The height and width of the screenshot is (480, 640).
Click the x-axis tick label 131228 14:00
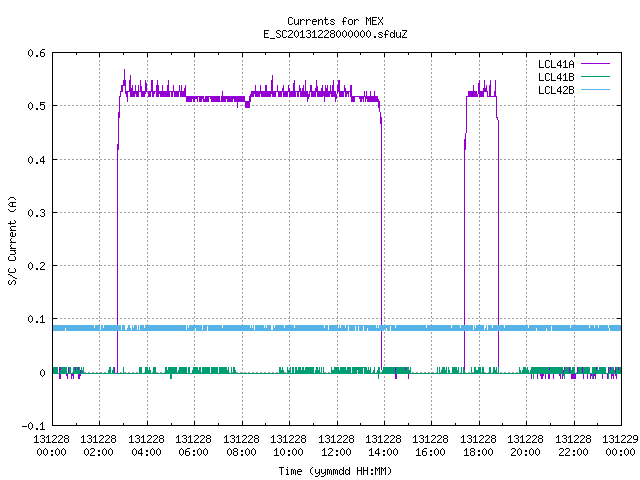coord(383,446)
